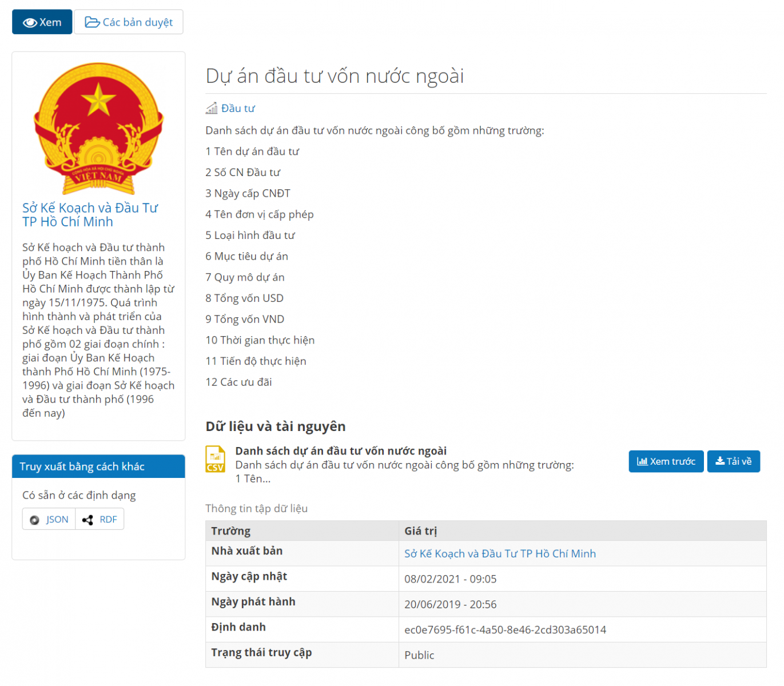Click the bar chart icon in Xem trước
Screen dimensions: 784x686
(x=642, y=461)
